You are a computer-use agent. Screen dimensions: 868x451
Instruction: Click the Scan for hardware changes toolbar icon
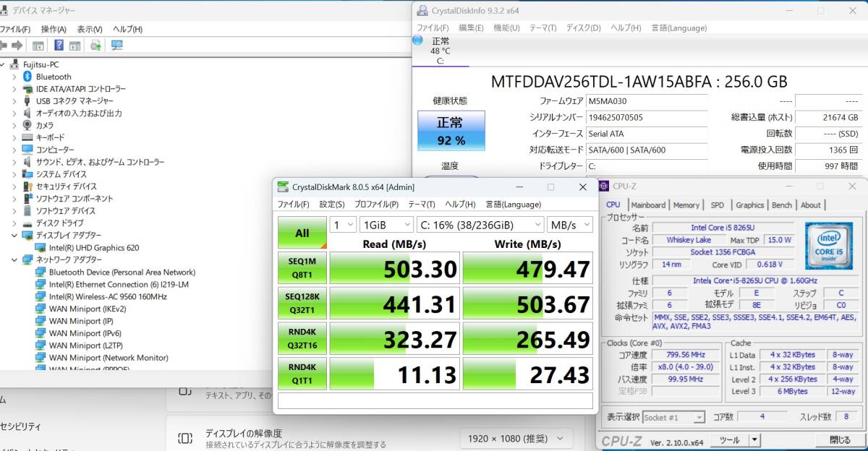click(95, 45)
